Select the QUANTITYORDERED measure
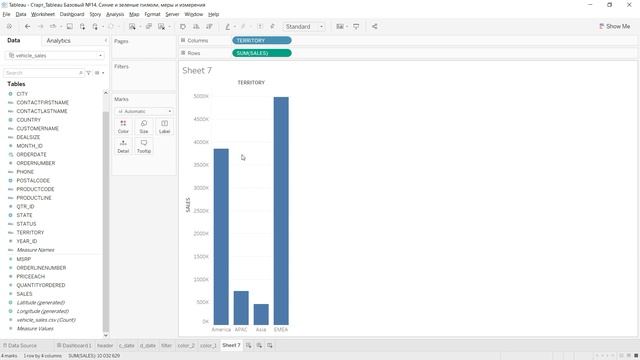Screen dimensions: 640x360 click(41, 285)
